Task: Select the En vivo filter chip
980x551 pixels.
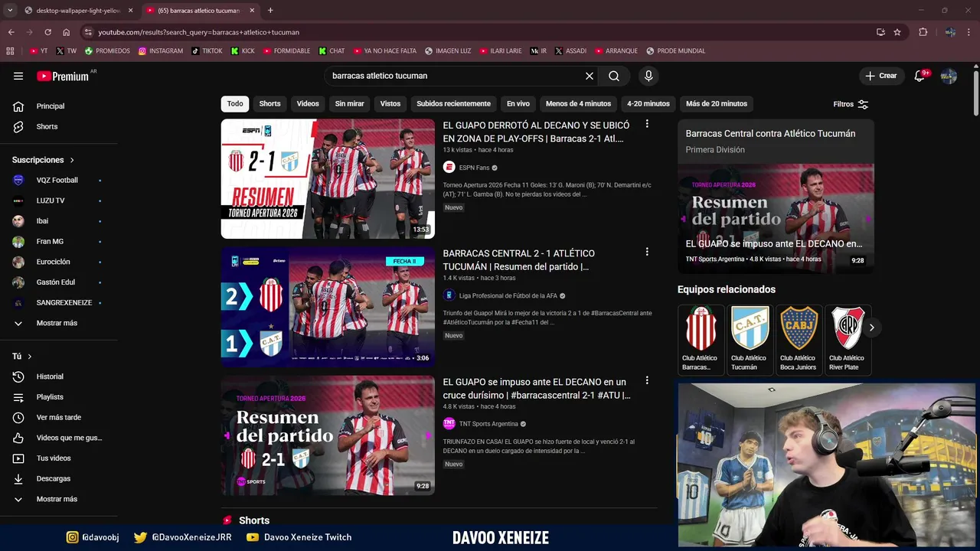Action: click(x=518, y=103)
